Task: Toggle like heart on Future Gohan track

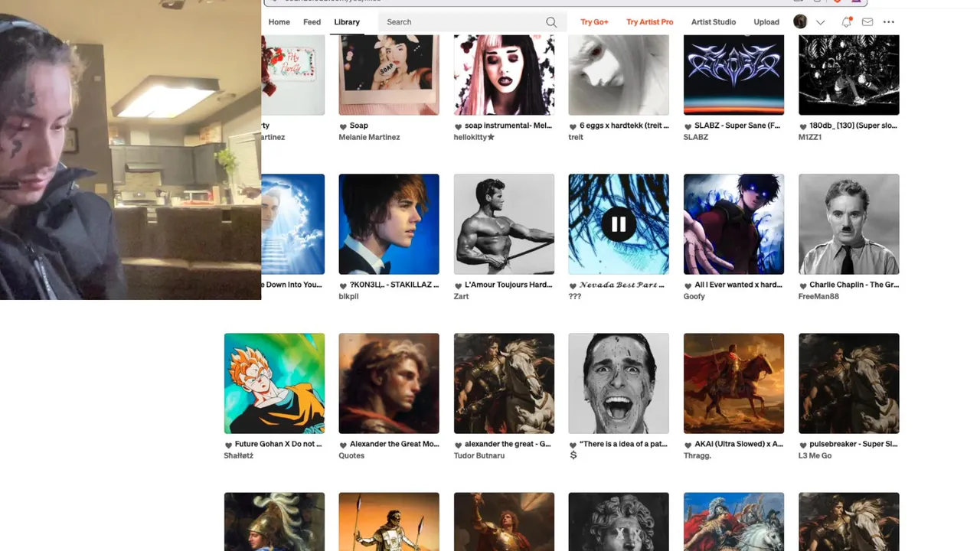Action: (x=228, y=445)
